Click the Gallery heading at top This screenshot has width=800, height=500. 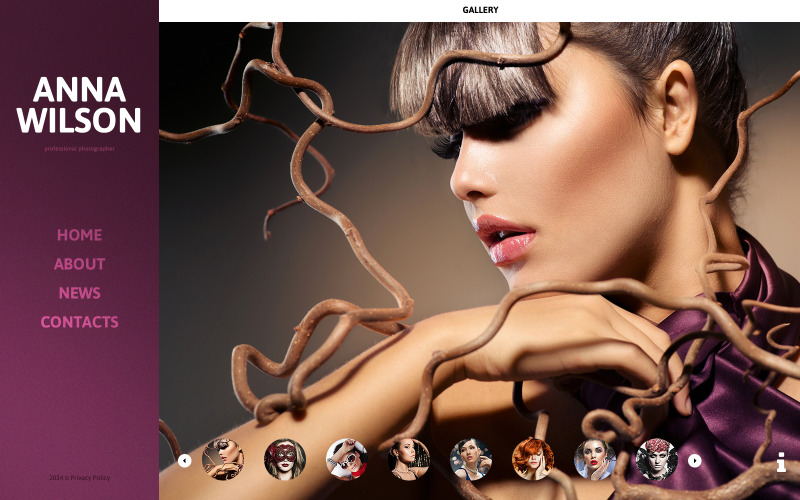(x=480, y=10)
